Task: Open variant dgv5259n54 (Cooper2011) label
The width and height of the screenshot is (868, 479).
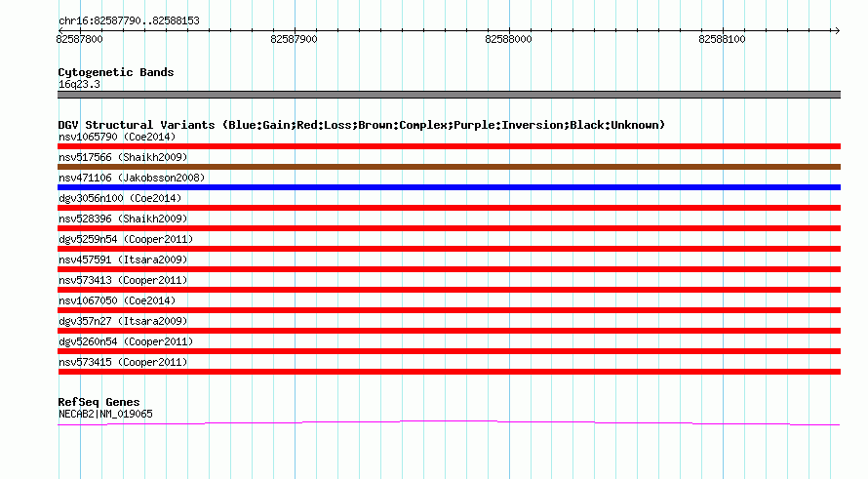Action: (126, 239)
